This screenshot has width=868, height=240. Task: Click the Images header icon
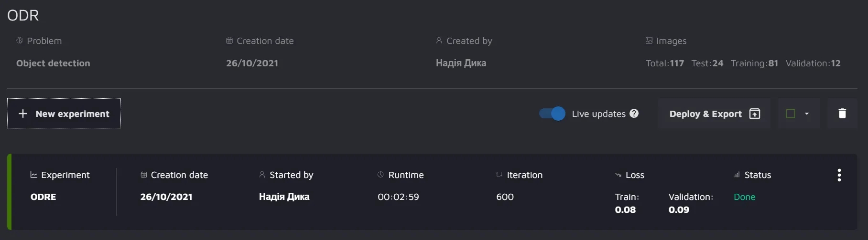pos(649,41)
